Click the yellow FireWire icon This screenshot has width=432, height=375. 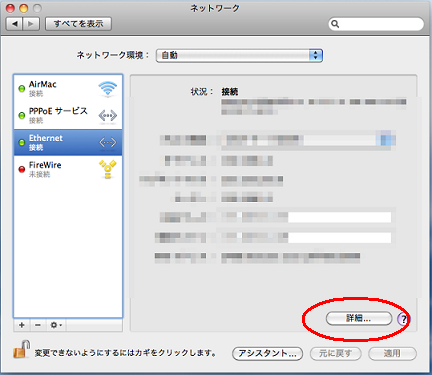pyautogui.click(x=108, y=169)
